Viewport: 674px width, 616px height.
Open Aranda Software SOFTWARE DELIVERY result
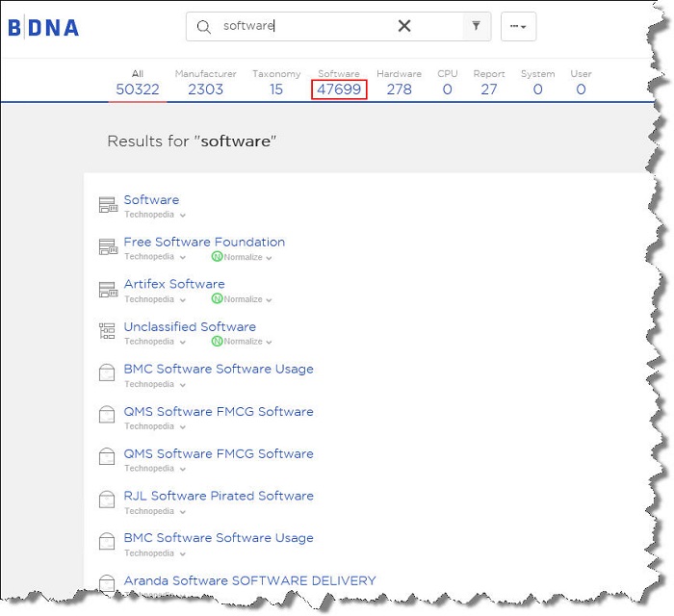pos(249,580)
